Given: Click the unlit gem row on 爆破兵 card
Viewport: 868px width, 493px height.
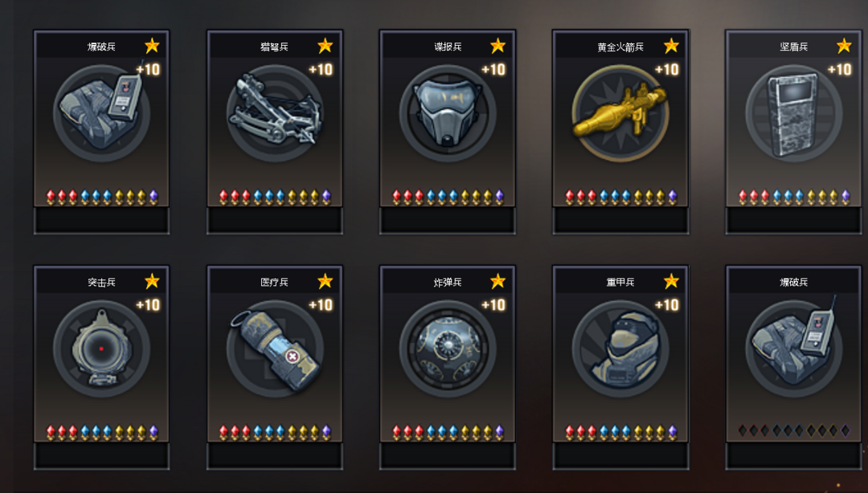Looking at the screenshot, I should pyautogui.click(x=794, y=430).
